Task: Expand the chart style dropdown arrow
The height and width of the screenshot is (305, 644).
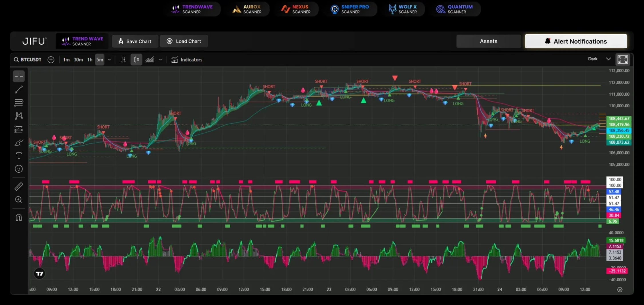Action: coord(161,60)
